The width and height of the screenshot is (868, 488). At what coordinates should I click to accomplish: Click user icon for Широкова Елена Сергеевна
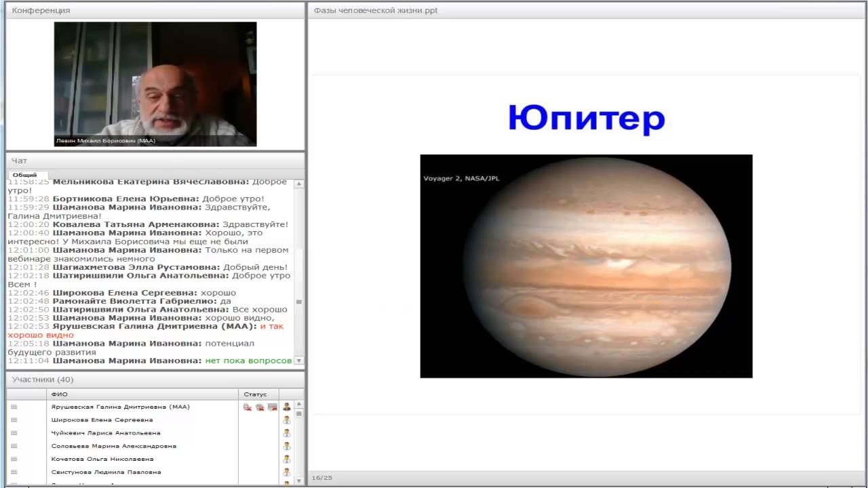pyautogui.click(x=287, y=420)
